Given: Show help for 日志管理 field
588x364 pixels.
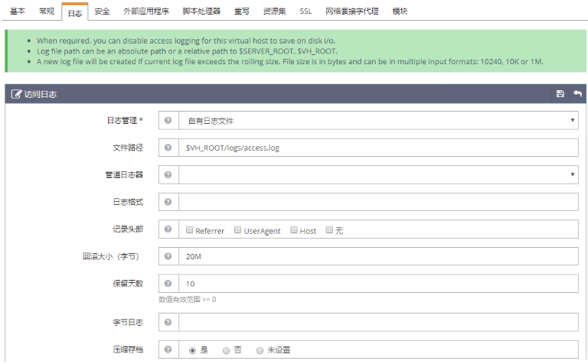Looking at the screenshot, I should click(168, 120).
